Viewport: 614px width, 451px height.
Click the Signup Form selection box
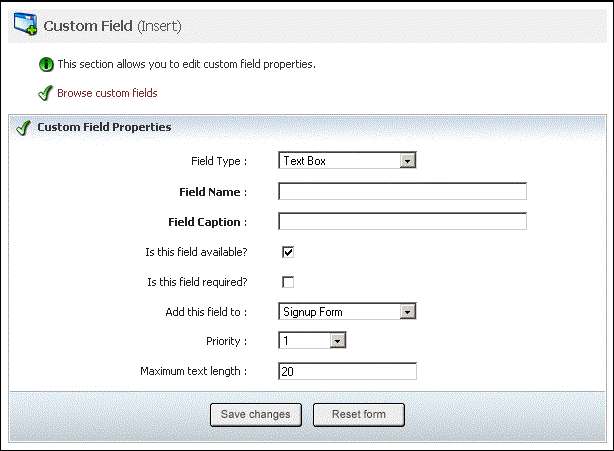tap(347, 312)
